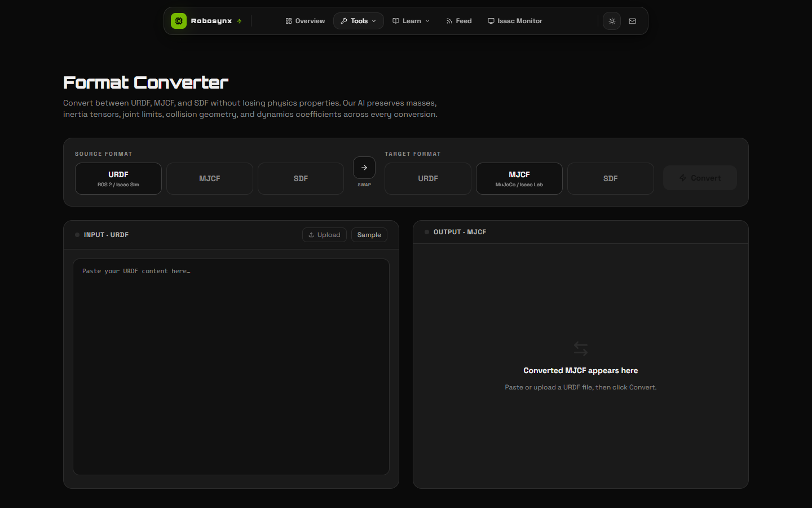Upload a URDF file
This screenshot has width=812, height=508.
[x=324, y=235]
